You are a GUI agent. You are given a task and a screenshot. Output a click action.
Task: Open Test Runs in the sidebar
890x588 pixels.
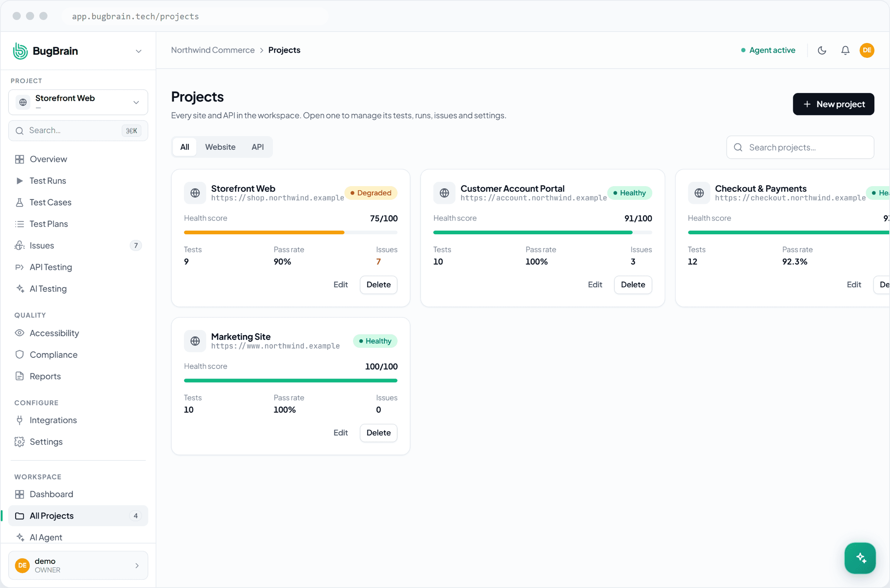pos(78,181)
